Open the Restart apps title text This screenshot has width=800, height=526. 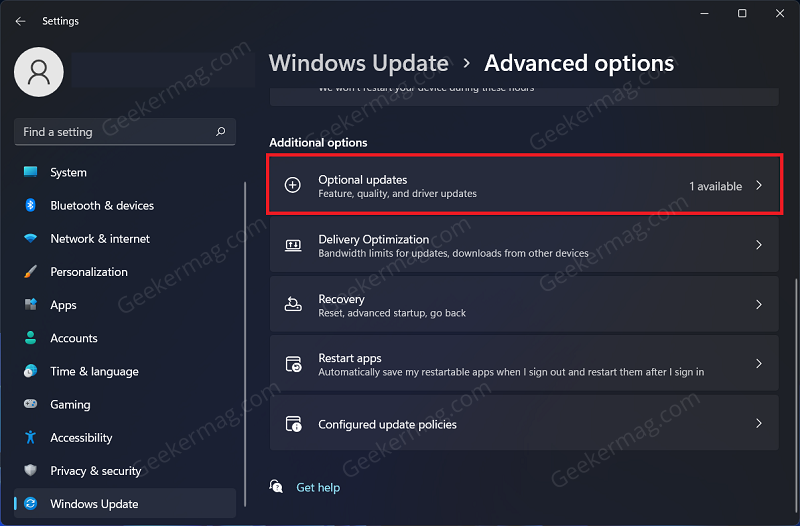click(x=350, y=358)
